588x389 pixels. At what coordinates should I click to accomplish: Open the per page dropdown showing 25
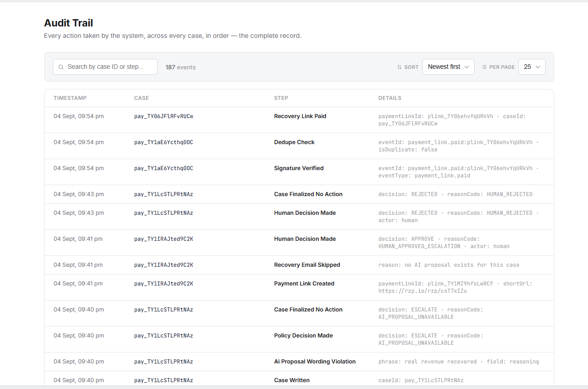point(532,67)
